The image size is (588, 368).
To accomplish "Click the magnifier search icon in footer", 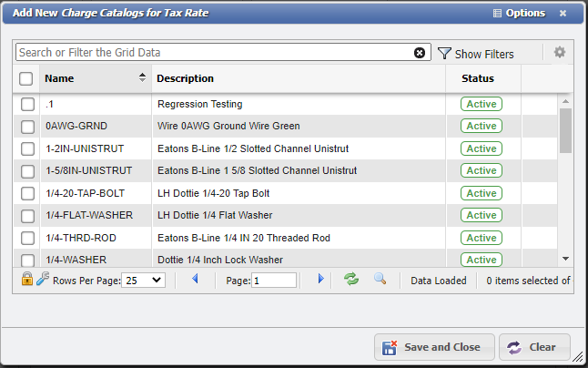I will (380, 280).
